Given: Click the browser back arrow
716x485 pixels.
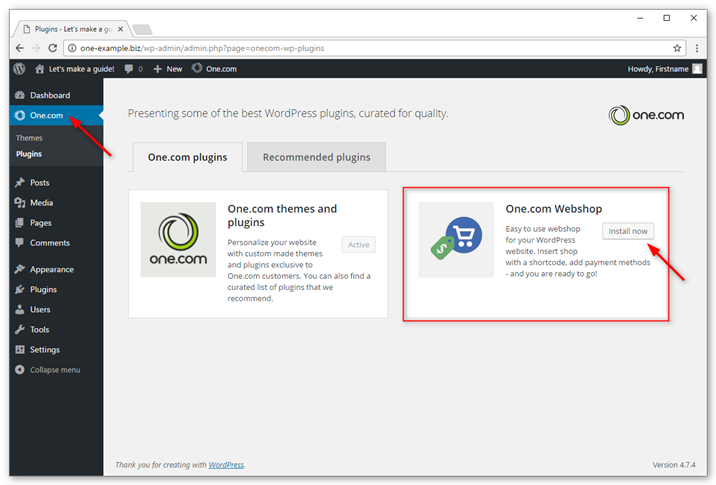Looking at the screenshot, I should 19,48.
